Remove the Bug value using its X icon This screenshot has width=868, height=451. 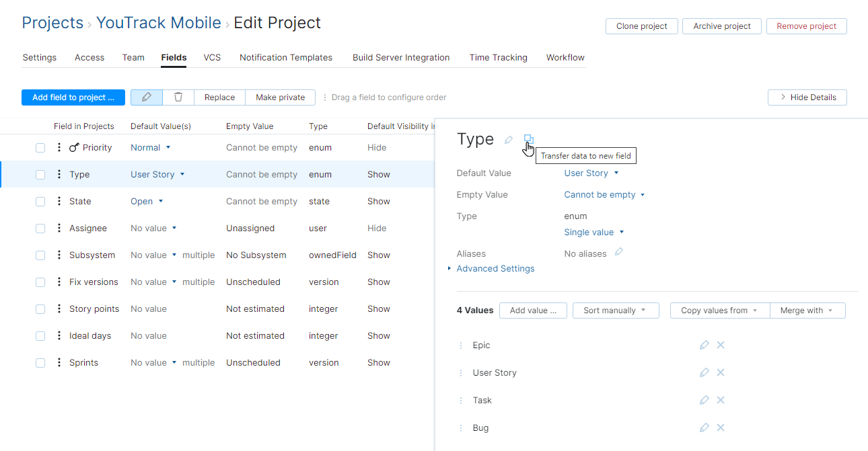click(720, 427)
